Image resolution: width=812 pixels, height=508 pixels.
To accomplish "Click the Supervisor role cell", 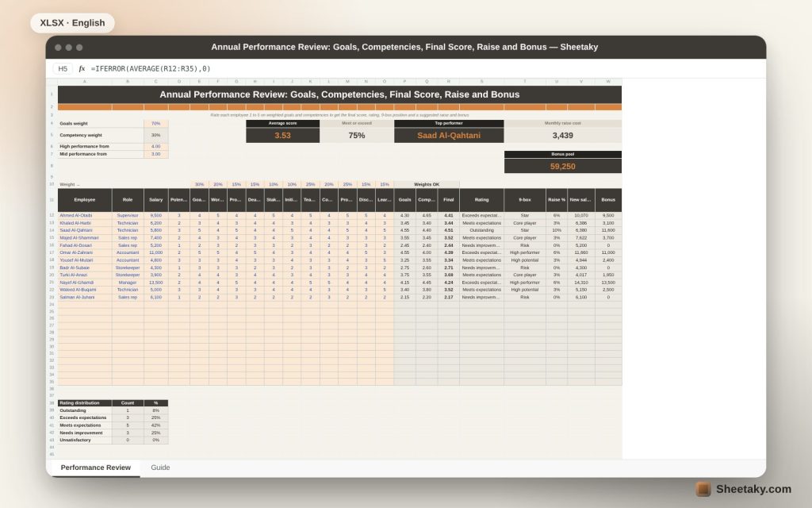I will [x=128, y=215].
